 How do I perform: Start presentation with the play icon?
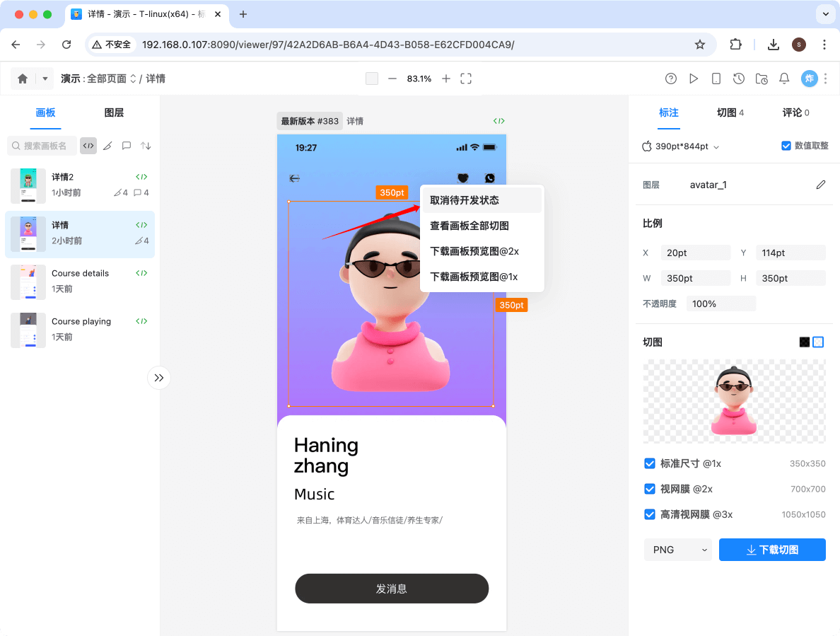(694, 79)
